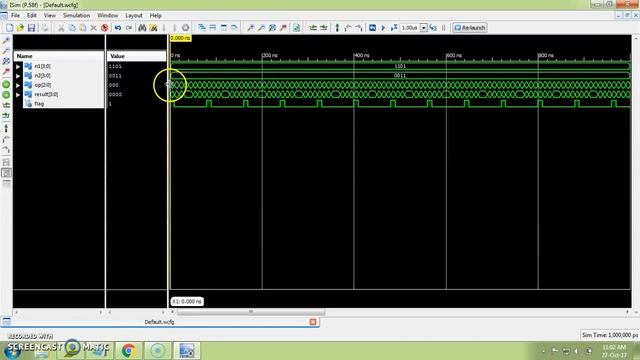Screen dimensions: 640x360
Task: Click the yellow 0.000 ns cursor marker label
Action: pyautogui.click(x=180, y=38)
